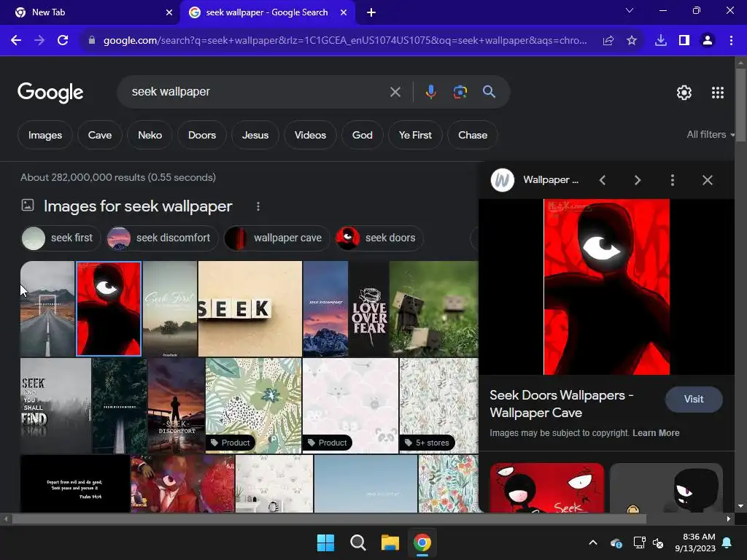747x560 pixels.
Task: Toggle the Chrome side panel
Action: [684, 41]
